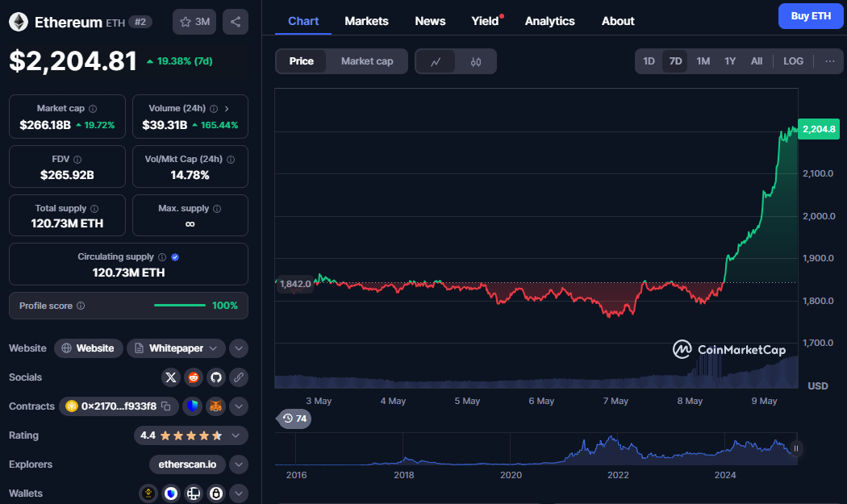Image resolution: width=847 pixels, height=504 pixels.
Task: Click the Profile score progress bar
Action: coord(180,305)
